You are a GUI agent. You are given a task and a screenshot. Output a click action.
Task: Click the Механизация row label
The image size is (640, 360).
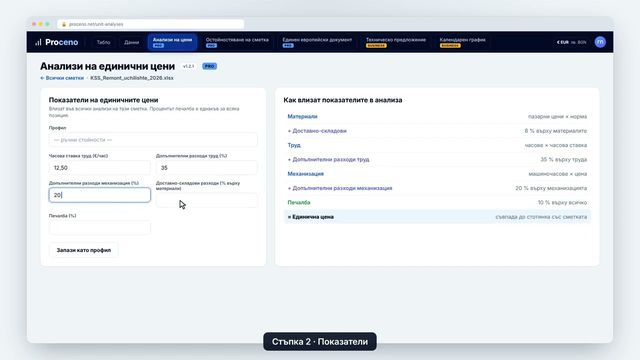tap(305, 173)
